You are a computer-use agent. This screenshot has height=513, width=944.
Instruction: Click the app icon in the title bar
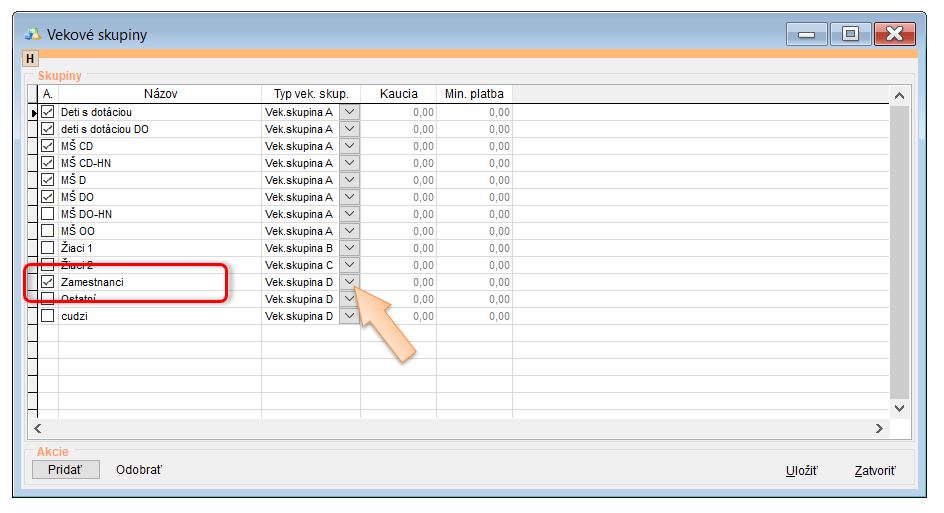(32, 35)
